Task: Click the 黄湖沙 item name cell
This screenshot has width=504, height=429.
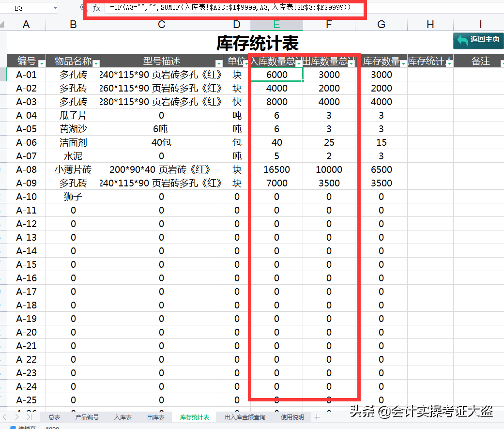Action: pyautogui.click(x=73, y=129)
